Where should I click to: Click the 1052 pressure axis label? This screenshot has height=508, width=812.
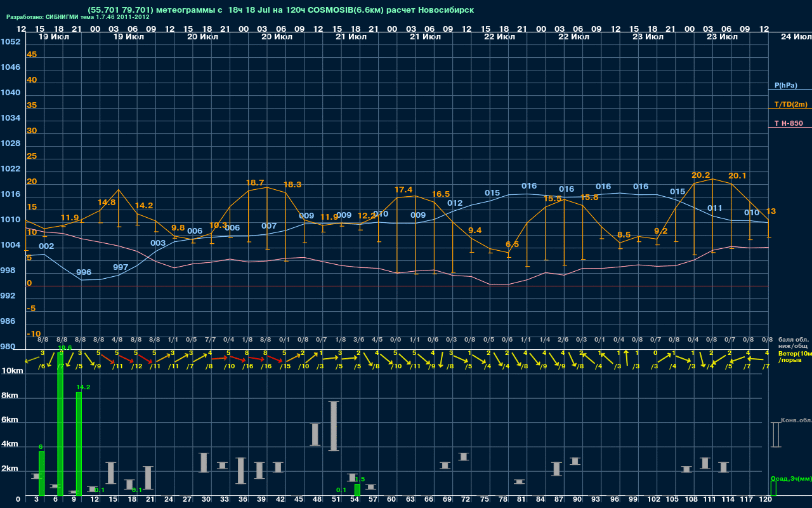point(10,42)
